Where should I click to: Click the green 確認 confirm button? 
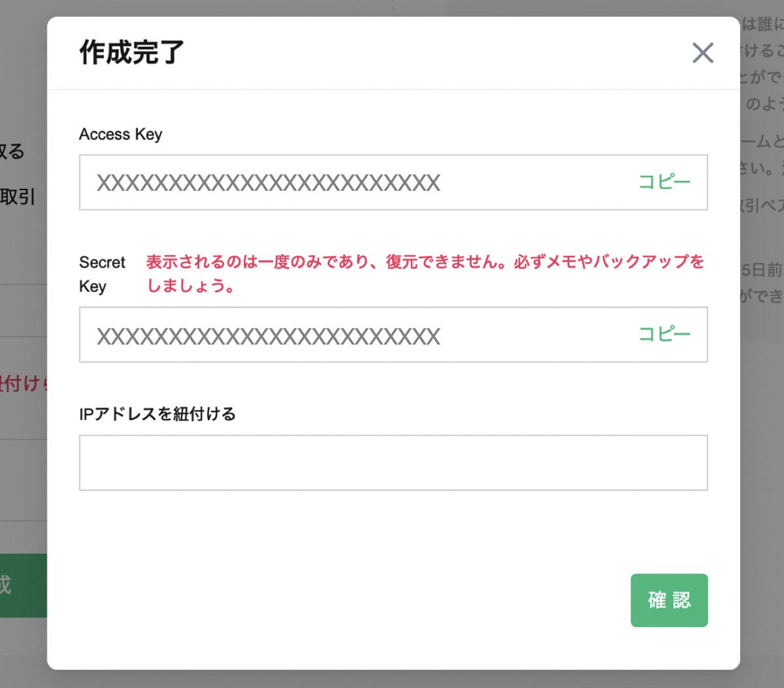tap(669, 600)
